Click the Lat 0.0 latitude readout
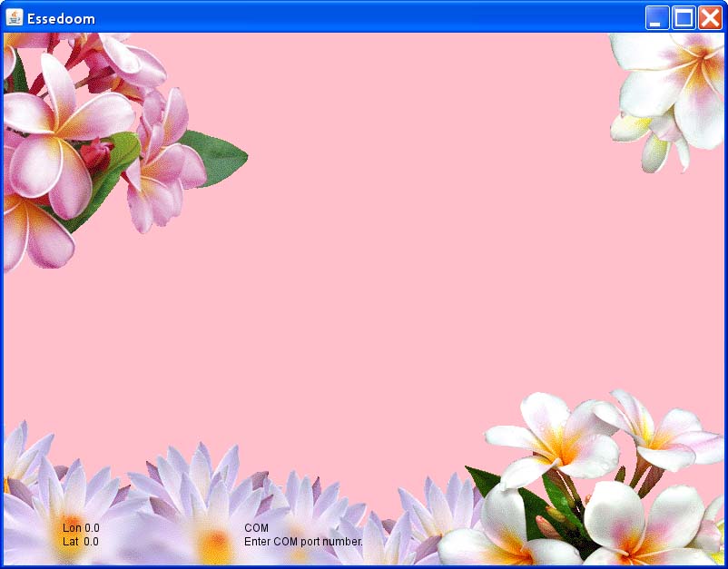 click(81, 542)
